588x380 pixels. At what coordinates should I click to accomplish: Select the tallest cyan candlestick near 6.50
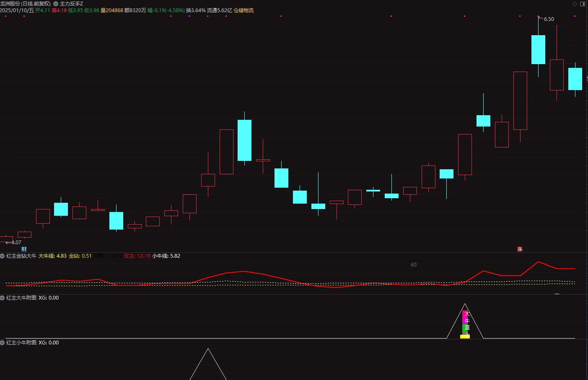pyautogui.click(x=539, y=49)
